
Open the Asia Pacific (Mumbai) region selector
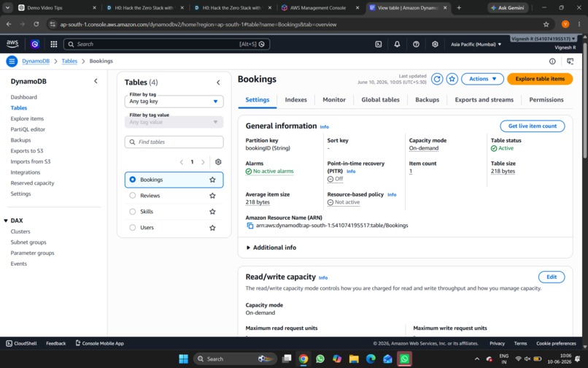(x=476, y=45)
